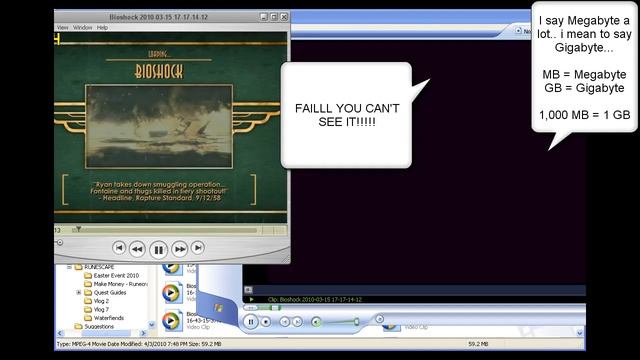
Task: Click the round button left of QuickTime controls
Action: pos(60,242)
